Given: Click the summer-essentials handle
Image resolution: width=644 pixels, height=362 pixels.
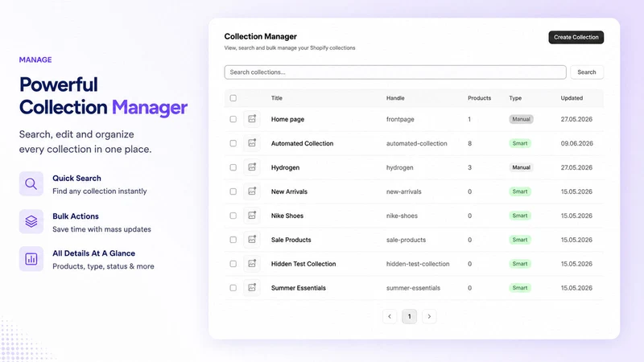Looking at the screenshot, I should [x=413, y=288].
